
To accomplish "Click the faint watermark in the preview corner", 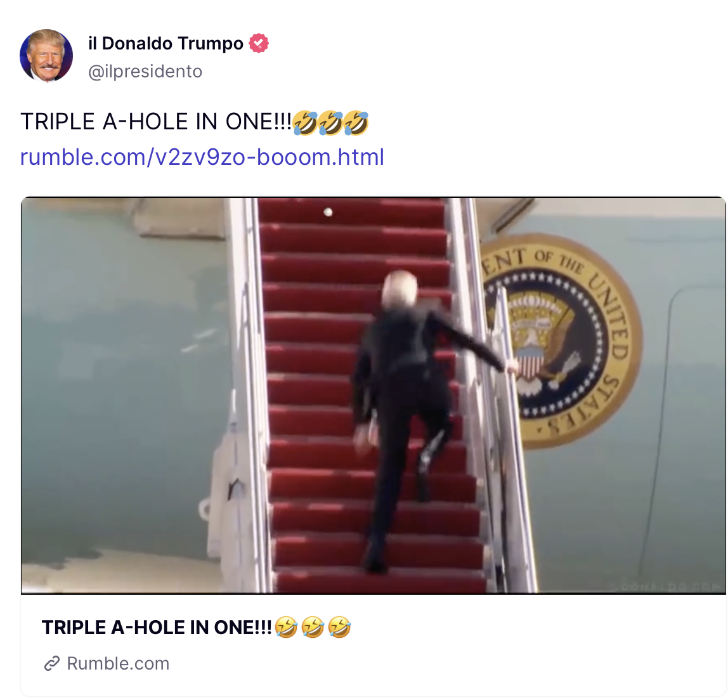I will click(x=671, y=587).
